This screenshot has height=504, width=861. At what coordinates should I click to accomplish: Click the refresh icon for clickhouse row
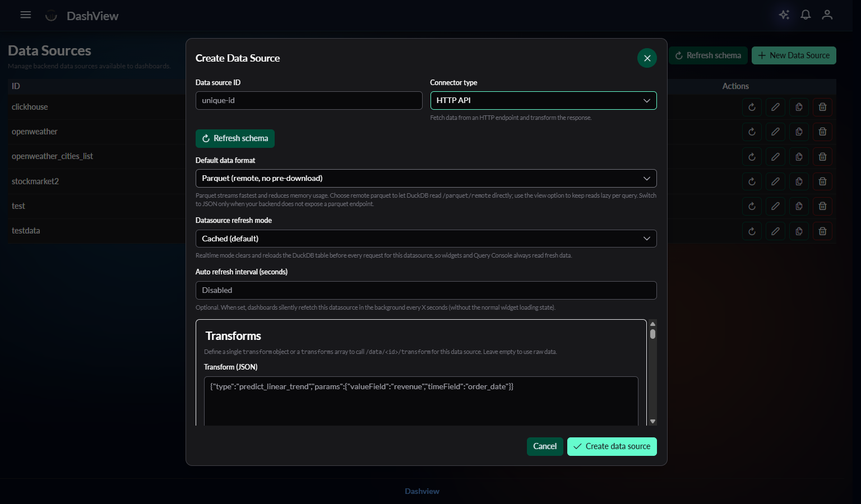752,107
